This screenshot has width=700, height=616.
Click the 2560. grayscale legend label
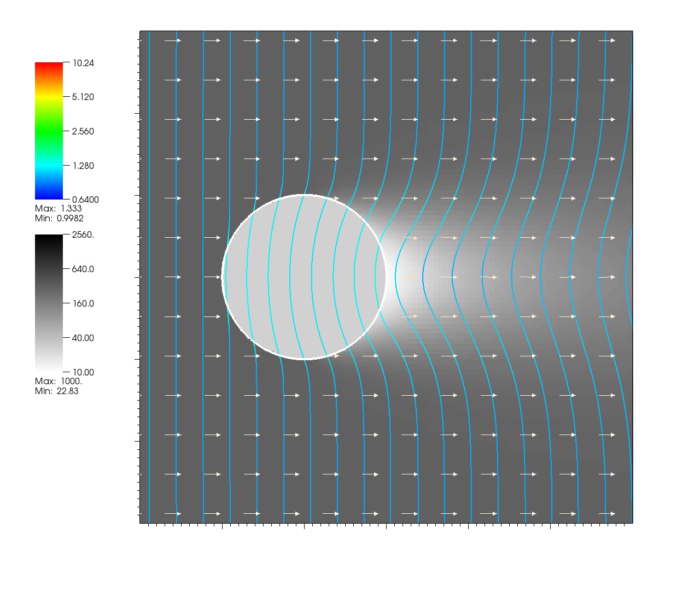tap(83, 234)
